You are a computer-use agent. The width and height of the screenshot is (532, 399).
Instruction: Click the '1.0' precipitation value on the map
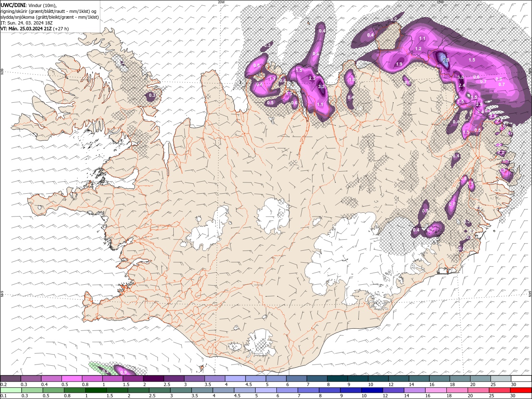coord(352,80)
